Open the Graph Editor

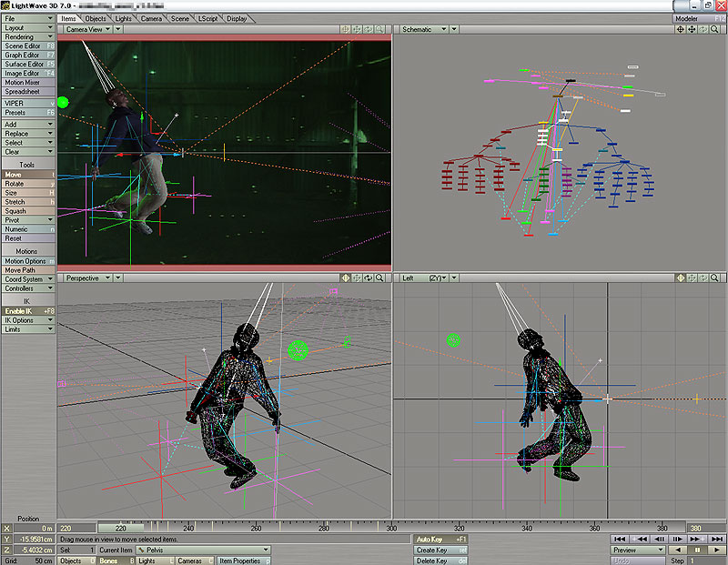28,55
